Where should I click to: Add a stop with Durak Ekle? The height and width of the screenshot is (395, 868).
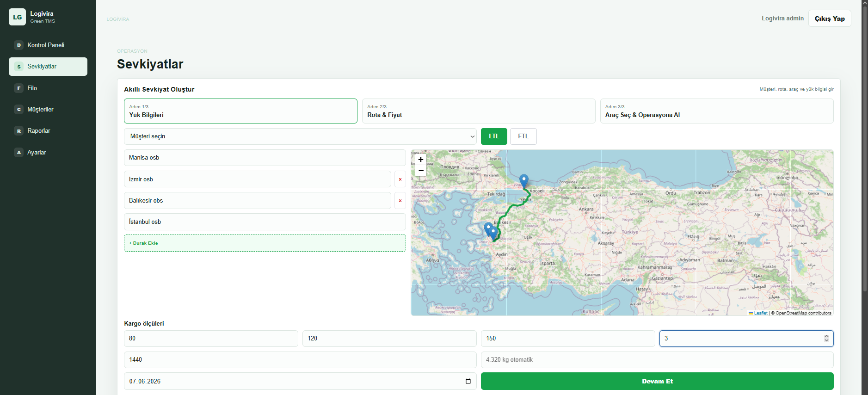[x=265, y=243]
